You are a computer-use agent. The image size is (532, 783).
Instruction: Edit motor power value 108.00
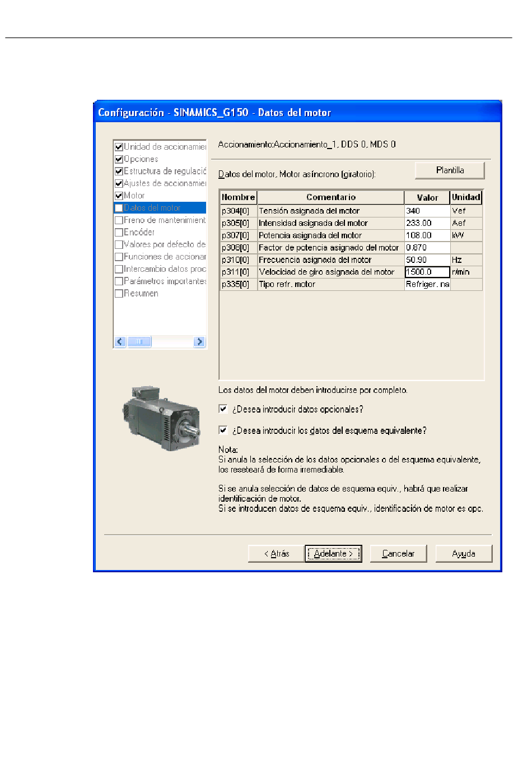pos(427,235)
